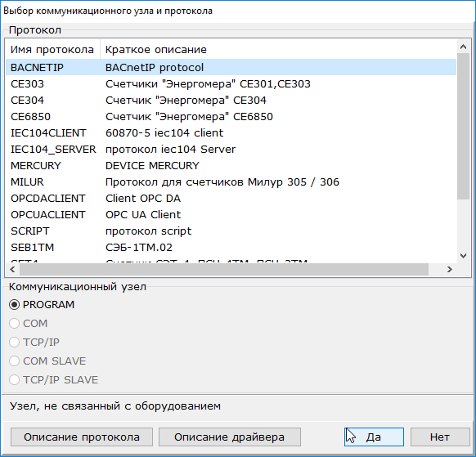Pick the COM SLAVE node option
Image resolution: width=476 pixels, height=457 pixels.
tap(14, 361)
